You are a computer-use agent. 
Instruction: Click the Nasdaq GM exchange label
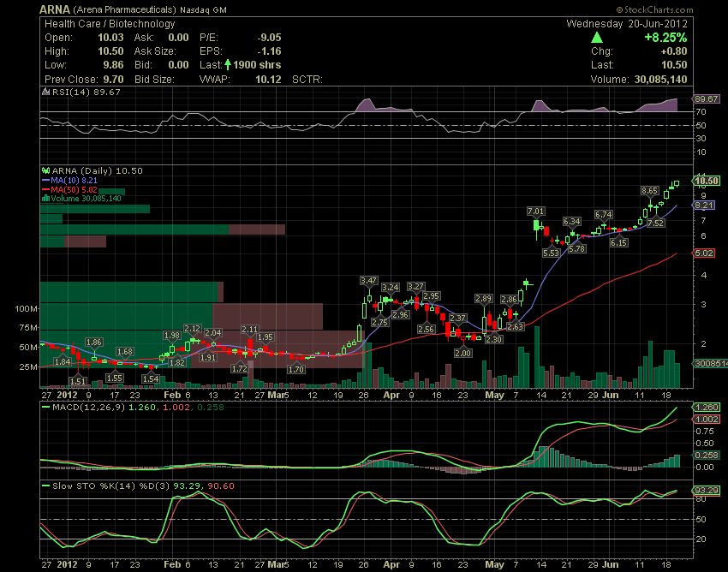(x=203, y=9)
